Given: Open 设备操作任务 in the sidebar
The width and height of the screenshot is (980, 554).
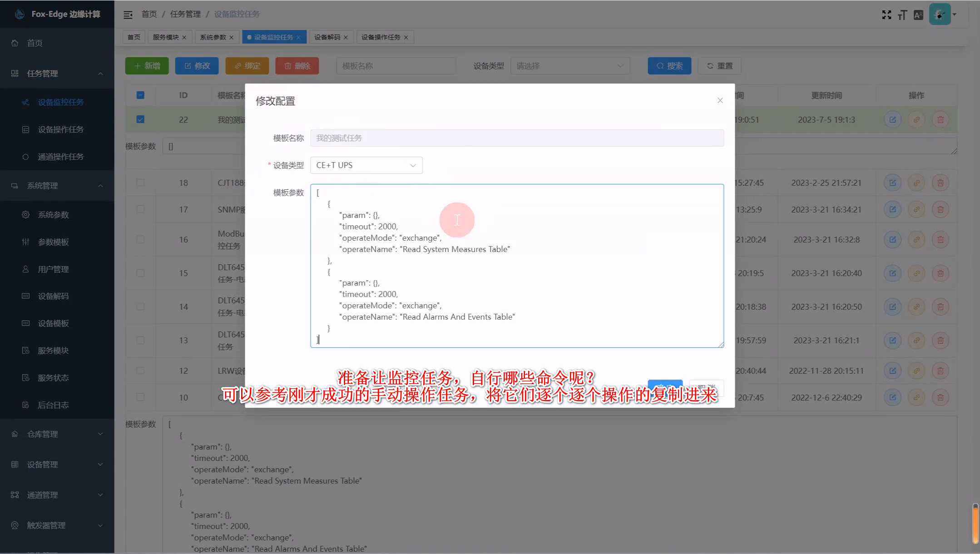Looking at the screenshot, I should point(60,129).
